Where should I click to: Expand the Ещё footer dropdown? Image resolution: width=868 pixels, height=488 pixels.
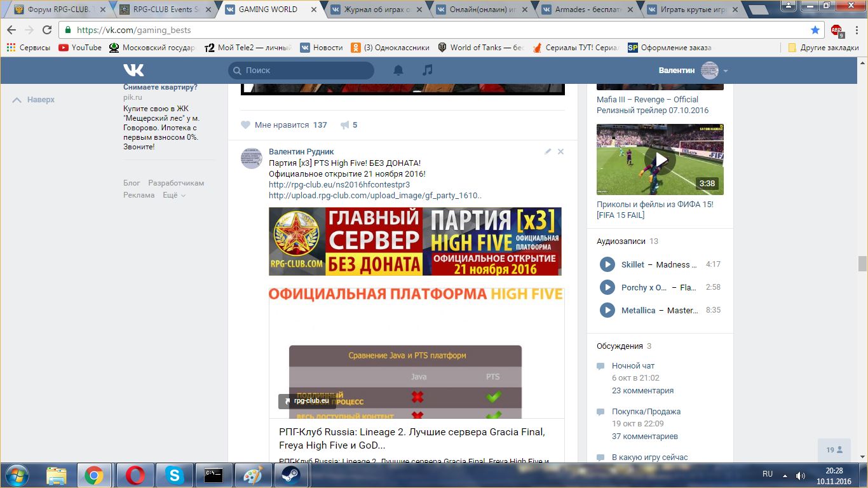[x=173, y=195]
